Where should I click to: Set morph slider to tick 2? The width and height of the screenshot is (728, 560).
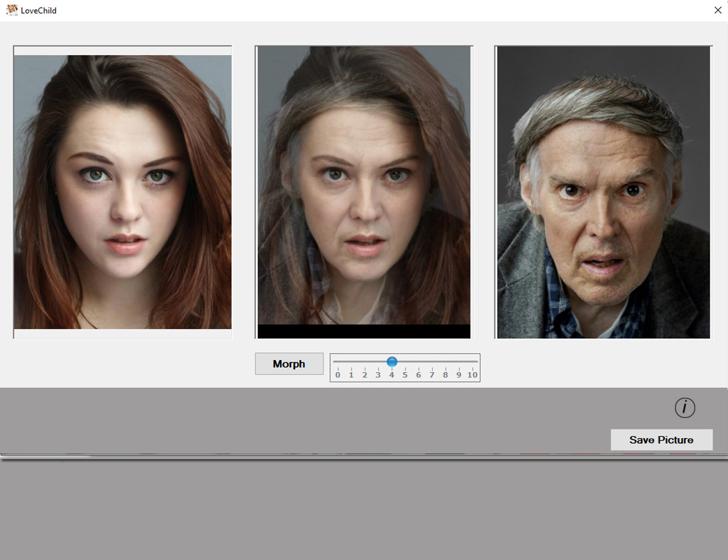coord(365,362)
